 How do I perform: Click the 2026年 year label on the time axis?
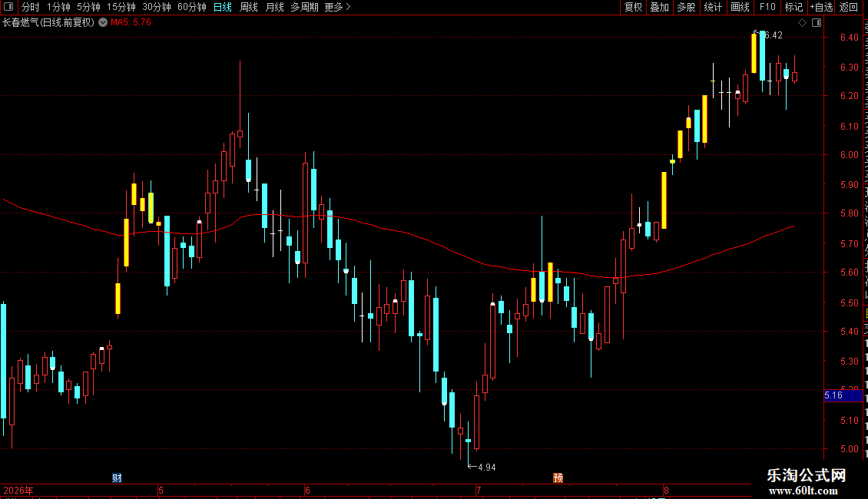click(x=18, y=490)
